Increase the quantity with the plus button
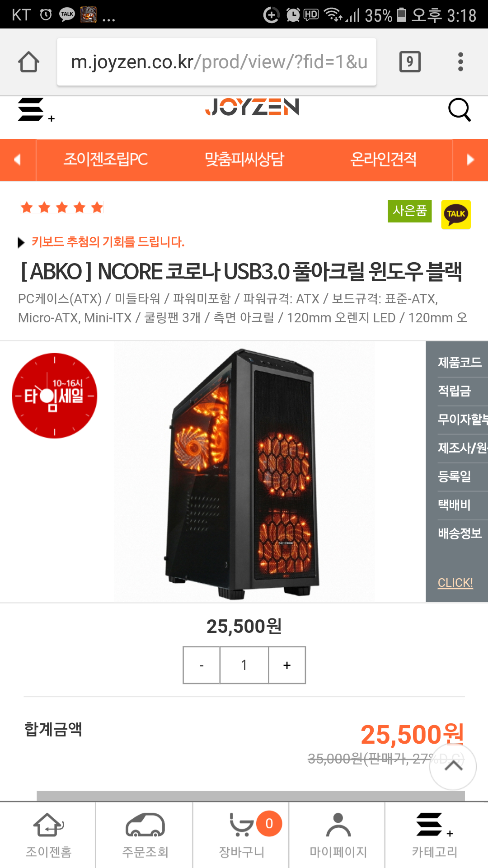488x868 pixels. coord(287,665)
